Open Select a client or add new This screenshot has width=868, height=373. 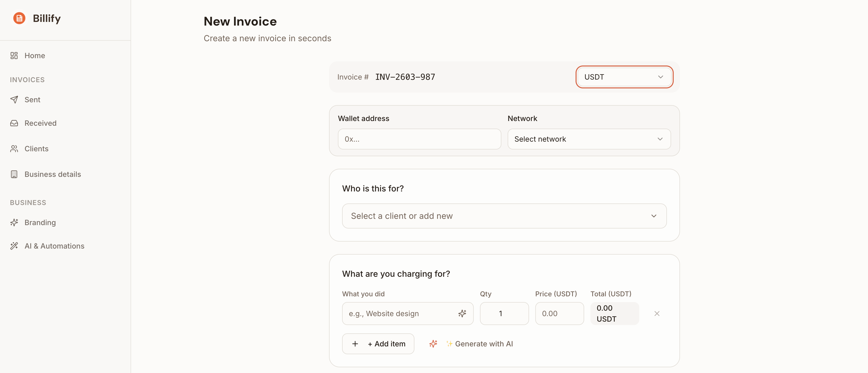(x=504, y=216)
